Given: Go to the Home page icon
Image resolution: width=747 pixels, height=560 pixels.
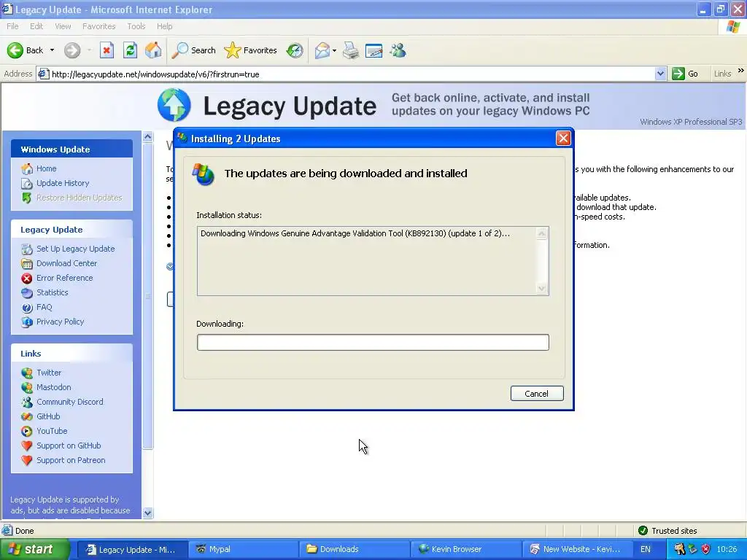Looking at the screenshot, I should point(153,50).
